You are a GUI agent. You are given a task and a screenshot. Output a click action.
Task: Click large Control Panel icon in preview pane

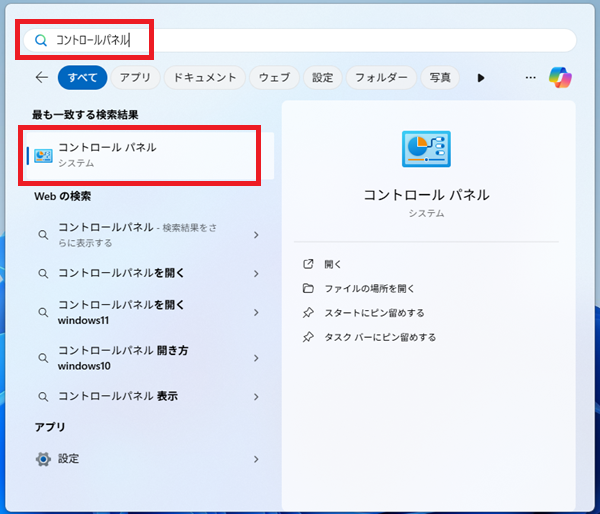[426, 149]
